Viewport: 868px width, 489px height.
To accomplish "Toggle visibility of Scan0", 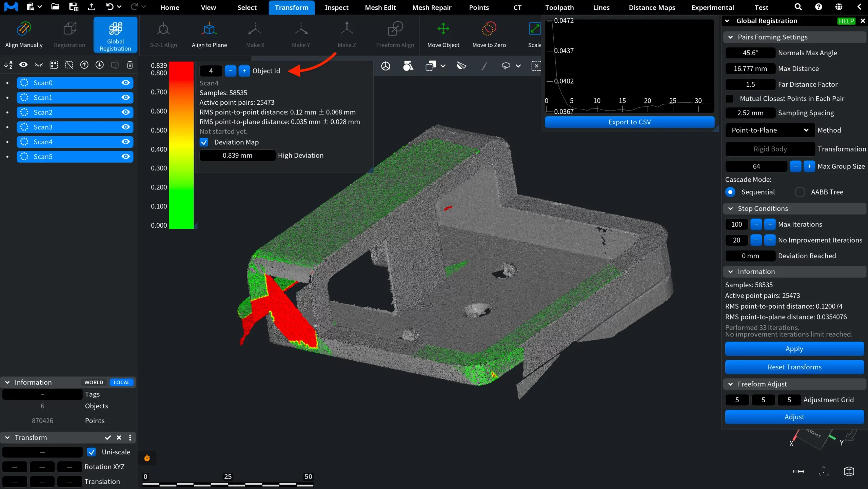I will tap(126, 83).
